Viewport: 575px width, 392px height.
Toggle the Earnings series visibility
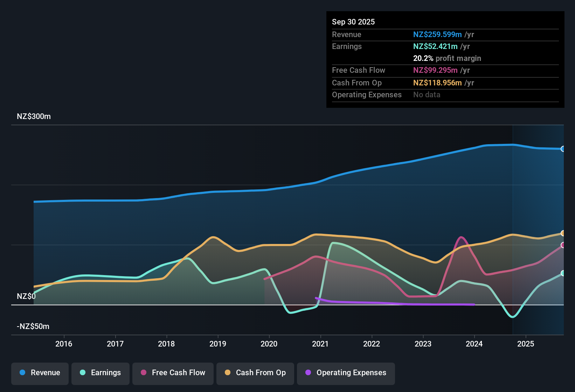[101, 373]
